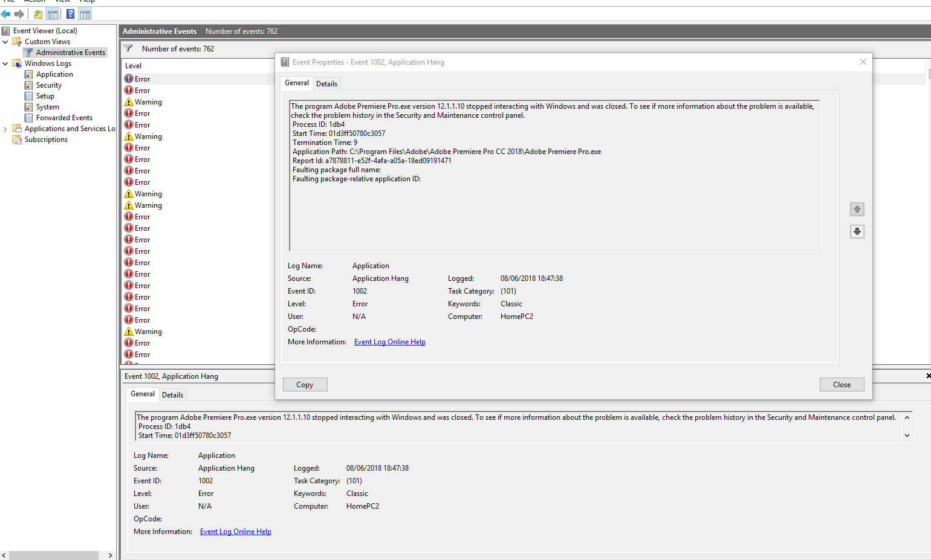Click the Task Category value (101) in dialog
The width and height of the screenshot is (931, 560).
click(508, 291)
